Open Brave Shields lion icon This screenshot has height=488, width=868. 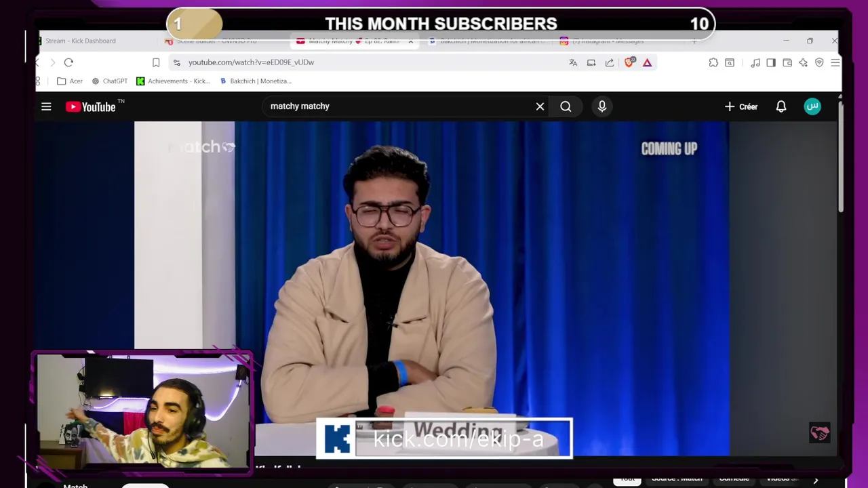[629, 62]
